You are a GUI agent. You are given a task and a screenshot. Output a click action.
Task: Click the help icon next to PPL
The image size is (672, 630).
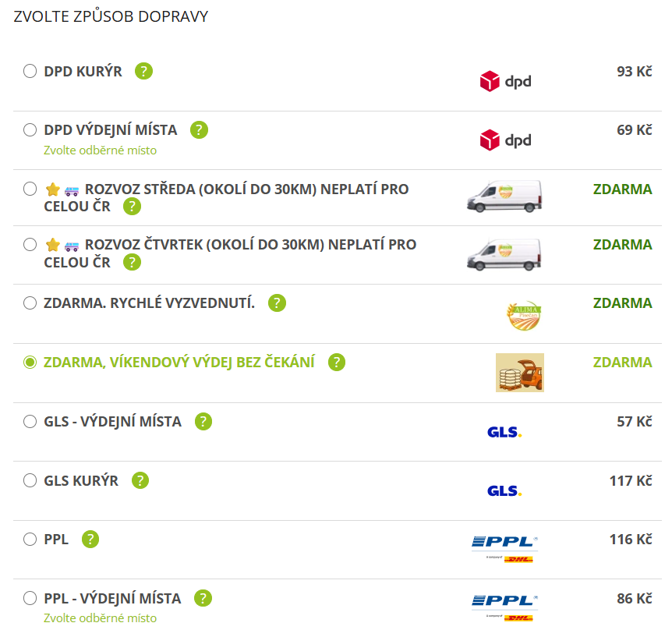point(90,540)
